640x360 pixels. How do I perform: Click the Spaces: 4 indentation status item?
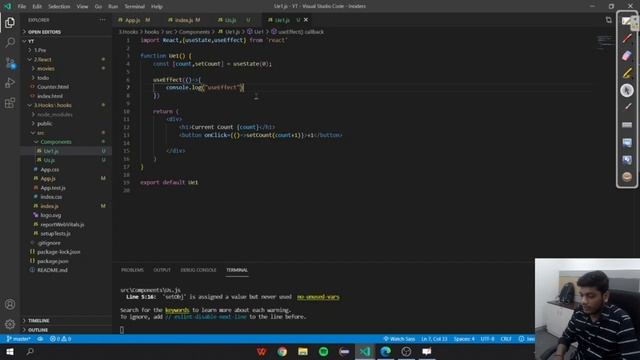click(x=464, y=339)
